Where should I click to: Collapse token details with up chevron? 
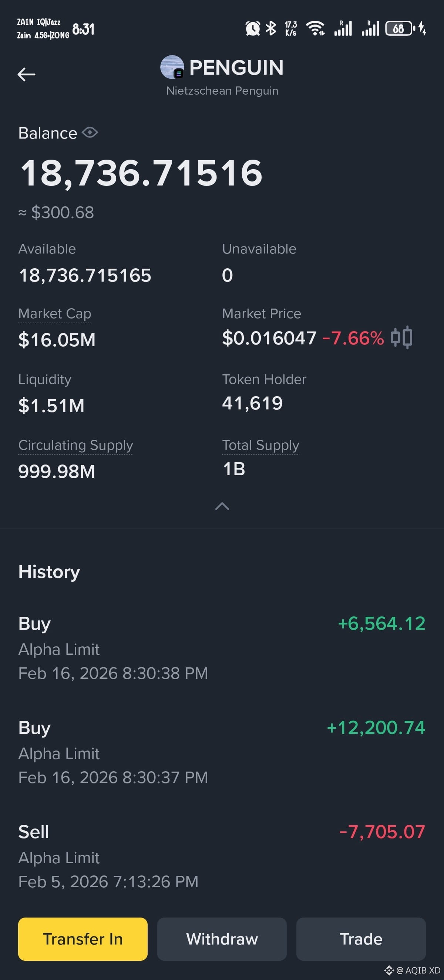tap(222, 506)
